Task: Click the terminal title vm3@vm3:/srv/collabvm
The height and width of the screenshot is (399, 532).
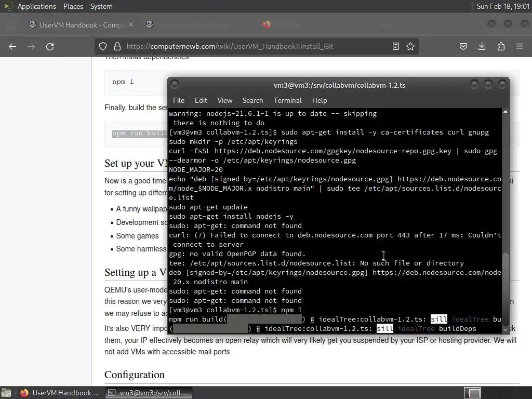Action: [339, 86]
